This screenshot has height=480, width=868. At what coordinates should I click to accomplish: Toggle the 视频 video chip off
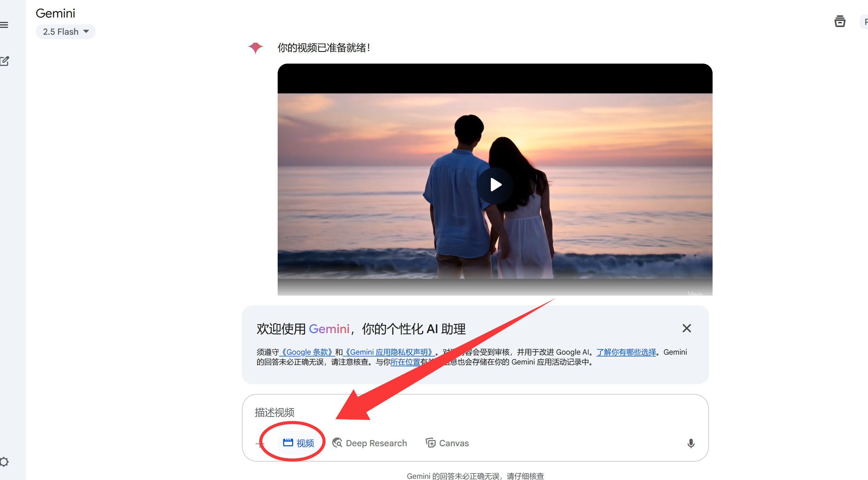(x=298, y=443)
